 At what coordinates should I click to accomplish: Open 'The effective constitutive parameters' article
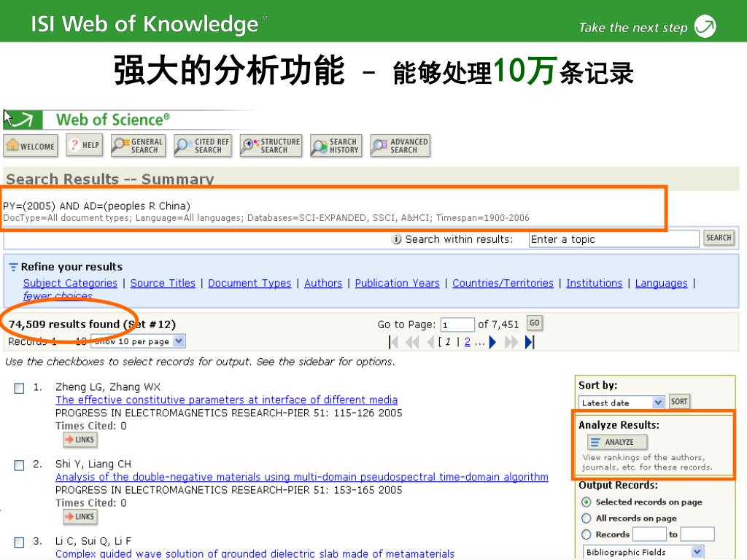tap(226, 400)
